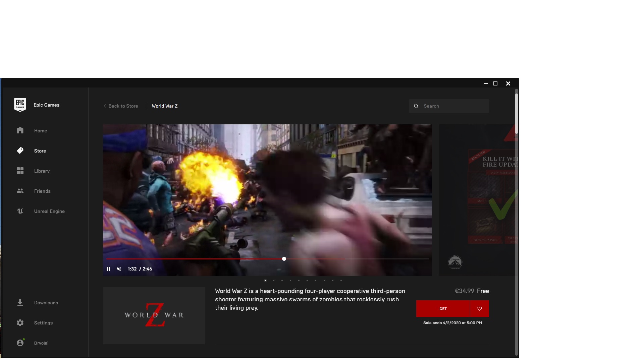
Task: Click the 1:32 / 2:46 video timestamp
Action: tap(140, 269)
